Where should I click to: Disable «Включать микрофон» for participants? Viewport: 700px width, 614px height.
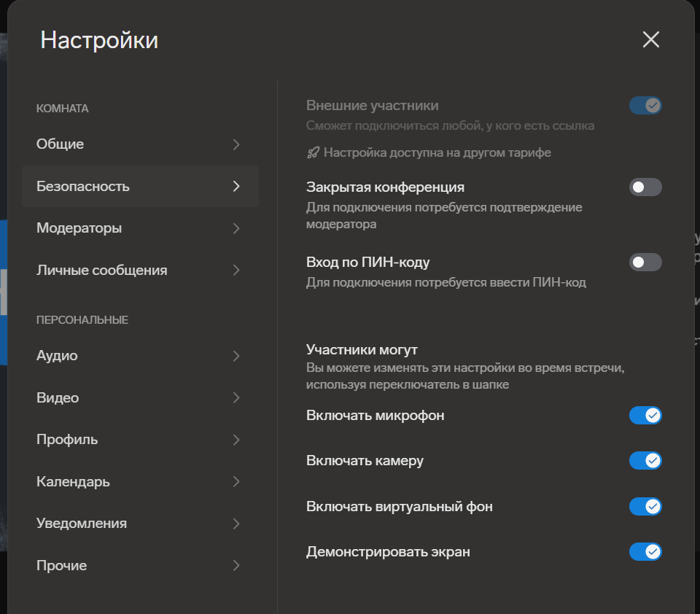point(645,415)
